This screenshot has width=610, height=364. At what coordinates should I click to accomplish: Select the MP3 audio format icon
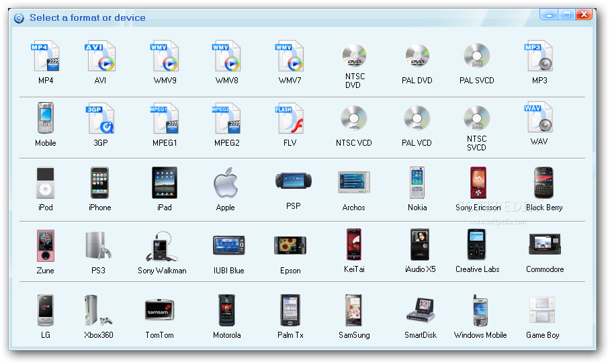pos(539,56)
